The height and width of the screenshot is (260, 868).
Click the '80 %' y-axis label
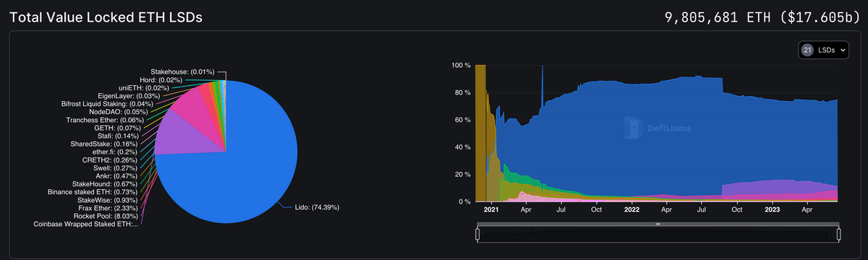(464, 92)
